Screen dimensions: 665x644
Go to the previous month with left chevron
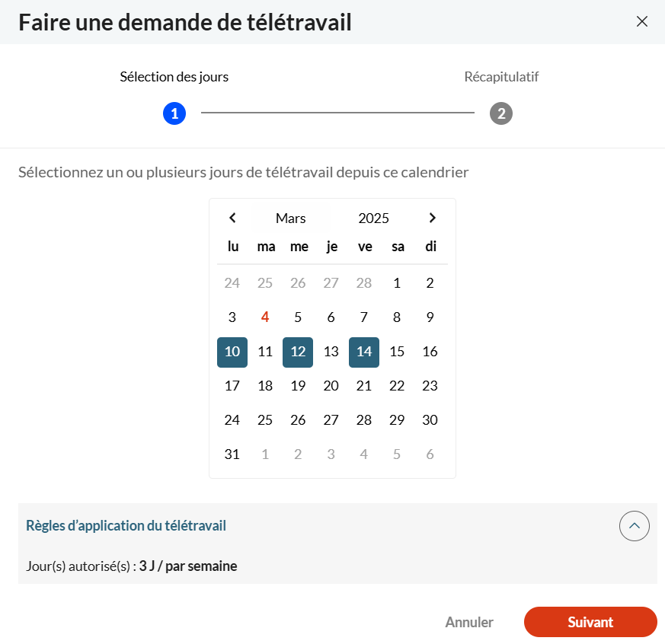coord(232,218)
